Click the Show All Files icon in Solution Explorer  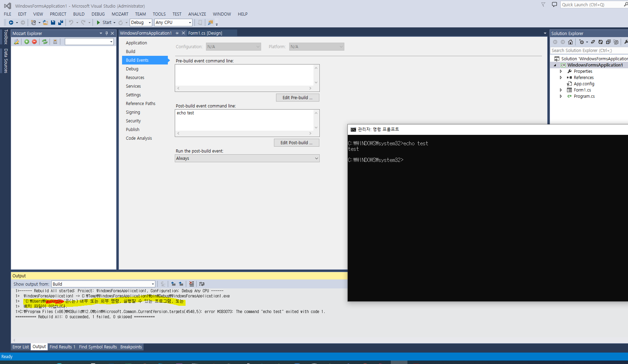[616, 42]
